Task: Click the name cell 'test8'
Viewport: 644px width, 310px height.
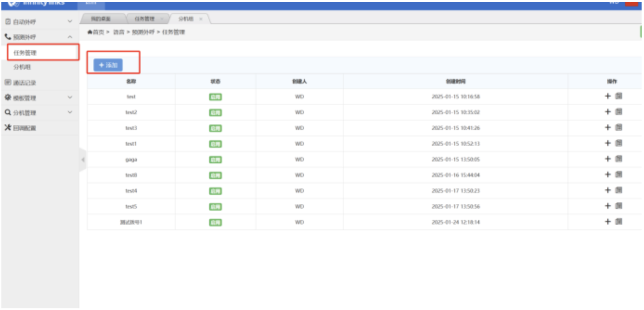Action: pos(131,175)
